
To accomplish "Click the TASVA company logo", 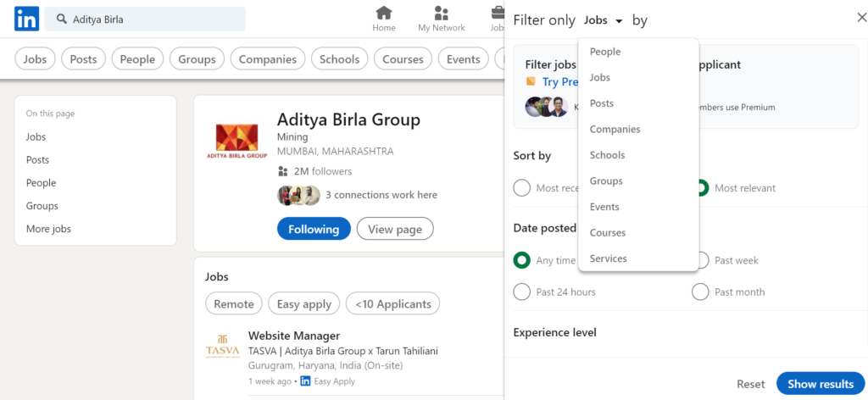I will [x=222, y=347].
